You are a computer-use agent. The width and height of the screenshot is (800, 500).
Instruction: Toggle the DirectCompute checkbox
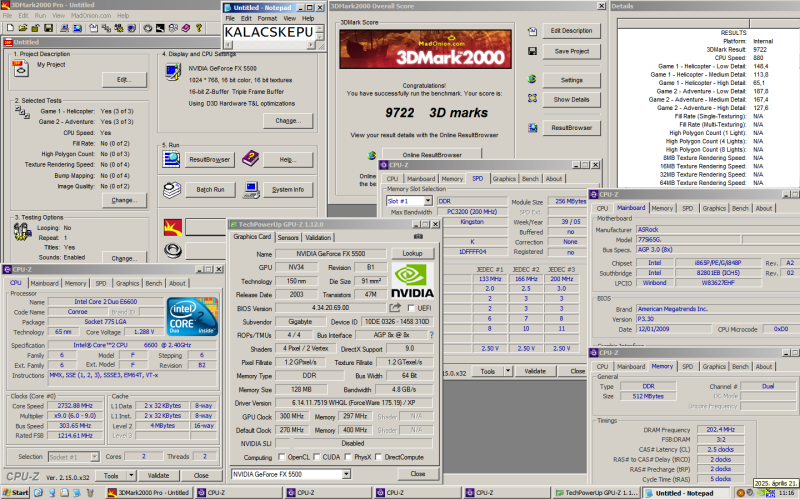tap(379, 457)
